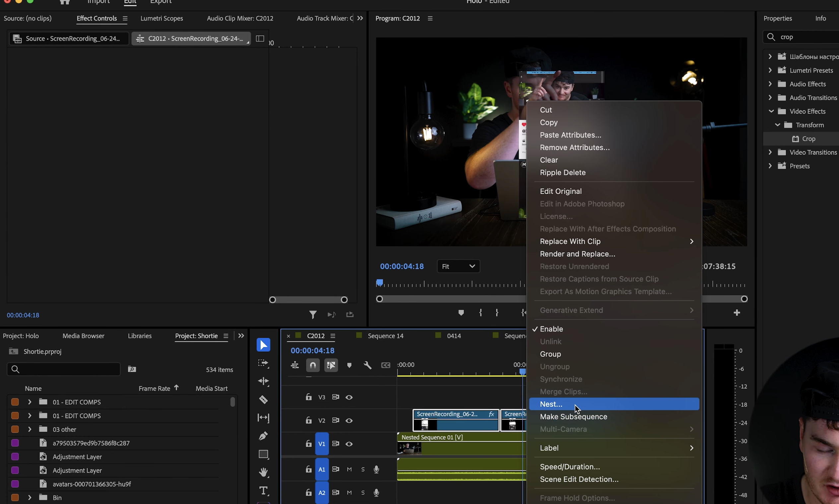Show overflow panel tabs chevron in Source panel
Image resolution: width=839 pixels, height=504 pixels.
[360, 18]
